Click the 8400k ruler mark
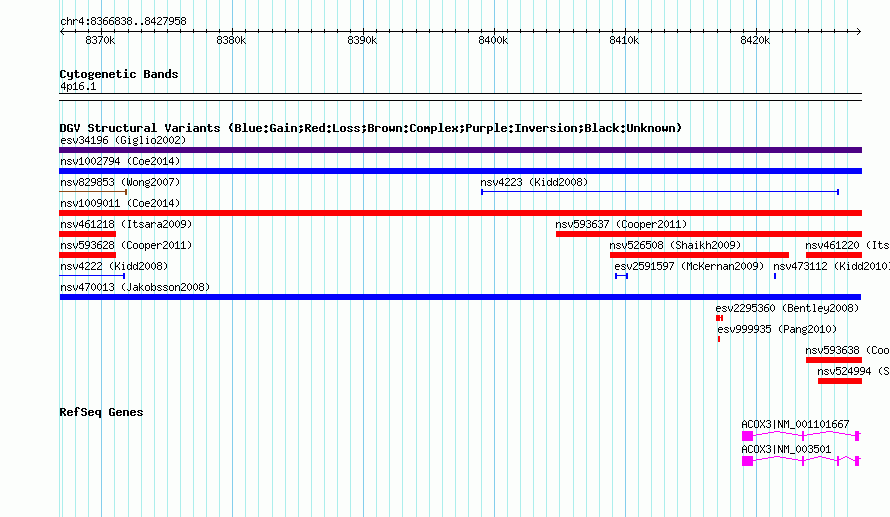 point(493,40)
